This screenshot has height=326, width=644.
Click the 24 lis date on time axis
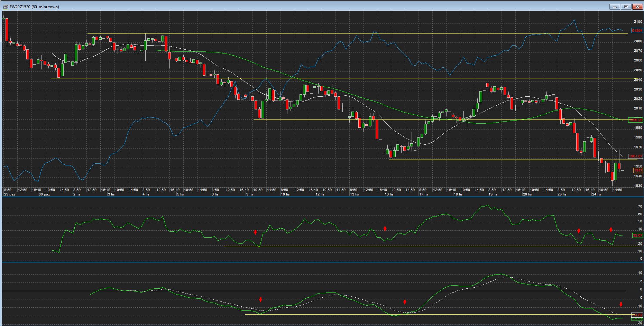click(x=596, y=194)
